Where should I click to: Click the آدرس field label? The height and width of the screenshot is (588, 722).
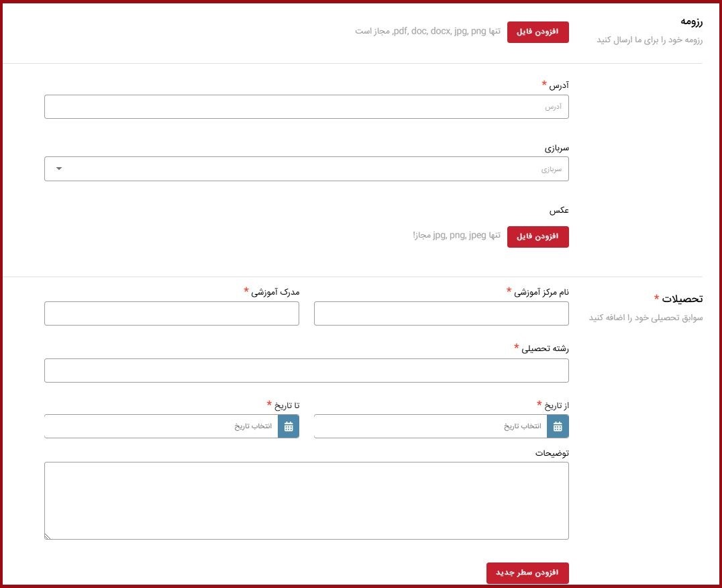(559, 85)
